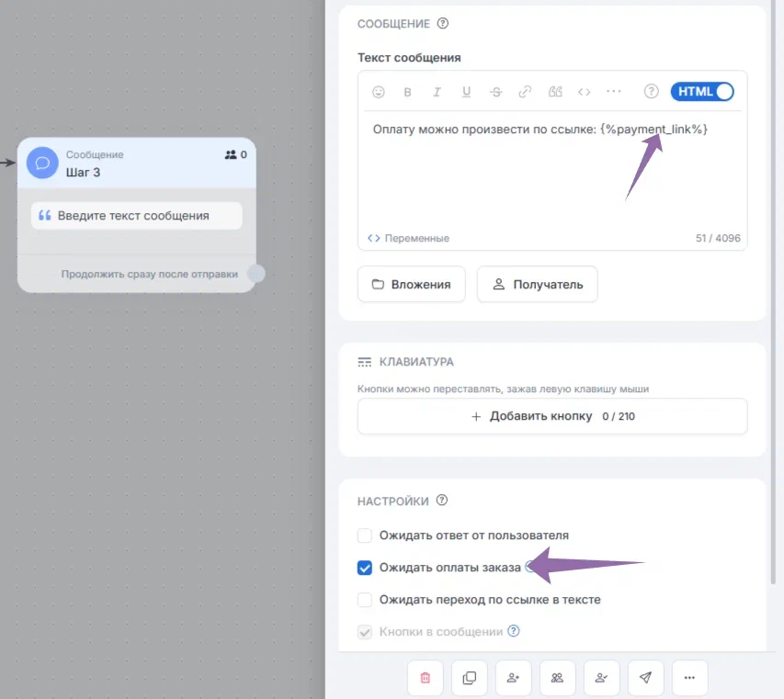Toggle the HTML mode switch
The width and height of the screenshot is (784, 699).
702,92
